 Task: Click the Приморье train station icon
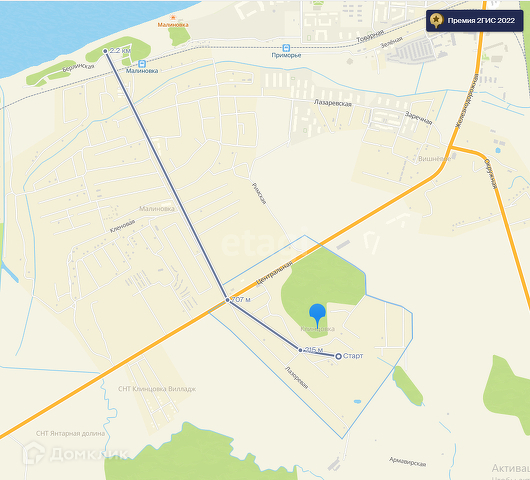pyautogui.click(x=286, y=48)
